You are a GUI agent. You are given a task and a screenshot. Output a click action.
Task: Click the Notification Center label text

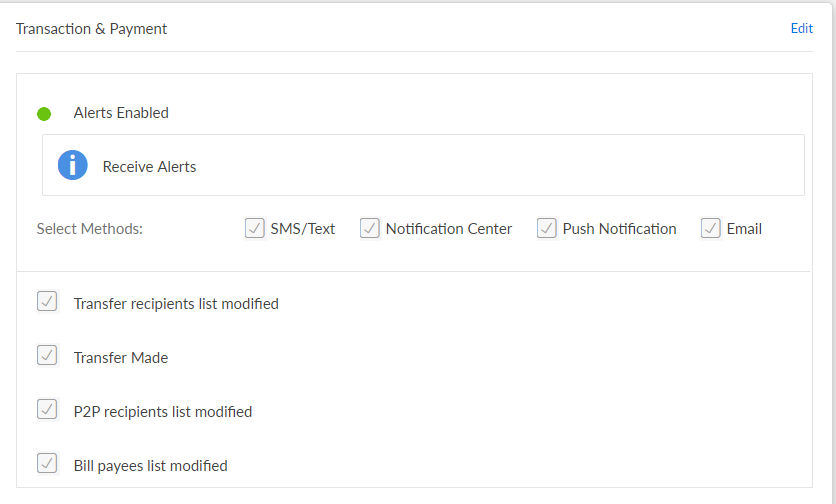pos(449,229)
